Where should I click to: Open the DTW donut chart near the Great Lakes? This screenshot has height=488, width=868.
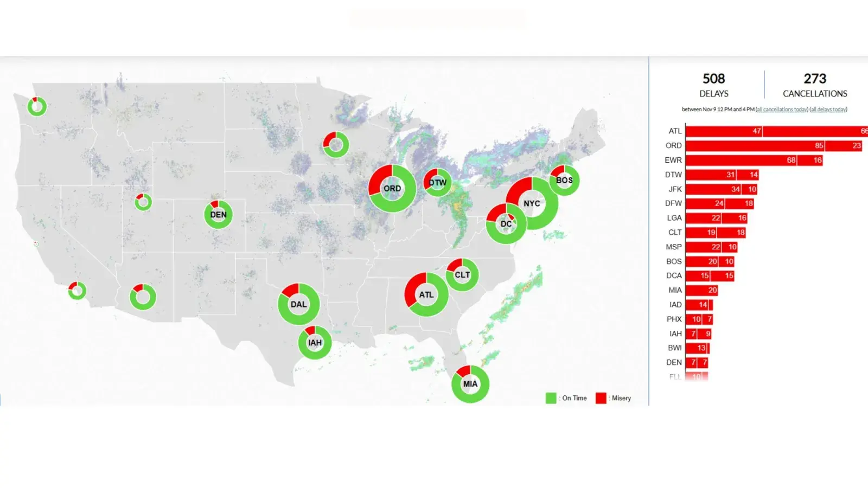[x=437, y=183]
